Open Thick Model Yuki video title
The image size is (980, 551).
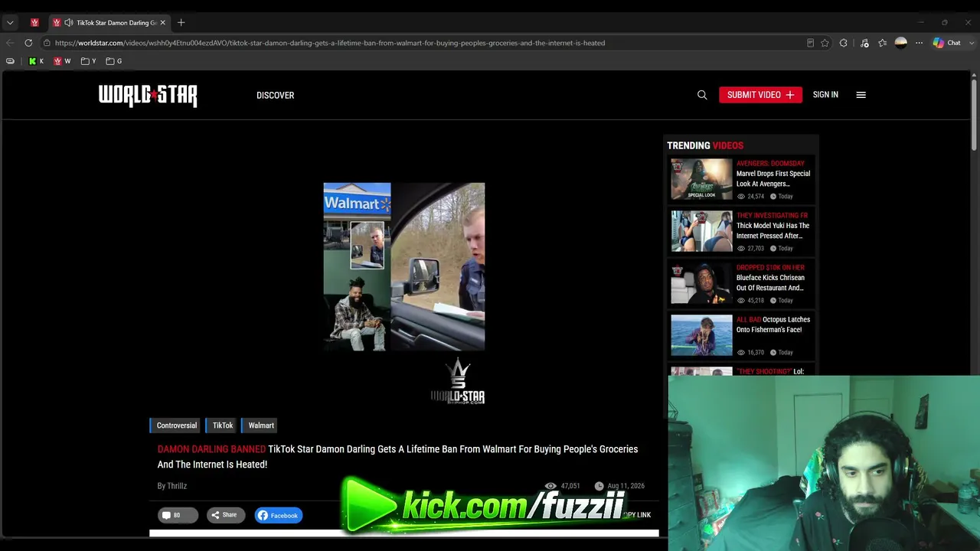(773, 230)
